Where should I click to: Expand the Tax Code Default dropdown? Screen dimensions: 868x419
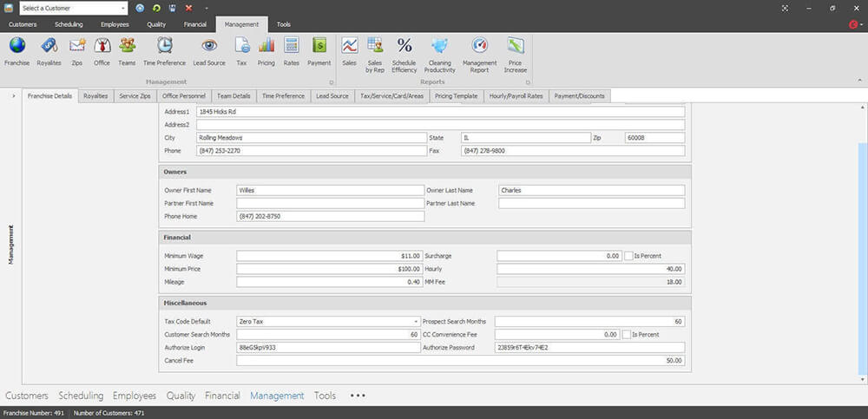click(418, 321)
